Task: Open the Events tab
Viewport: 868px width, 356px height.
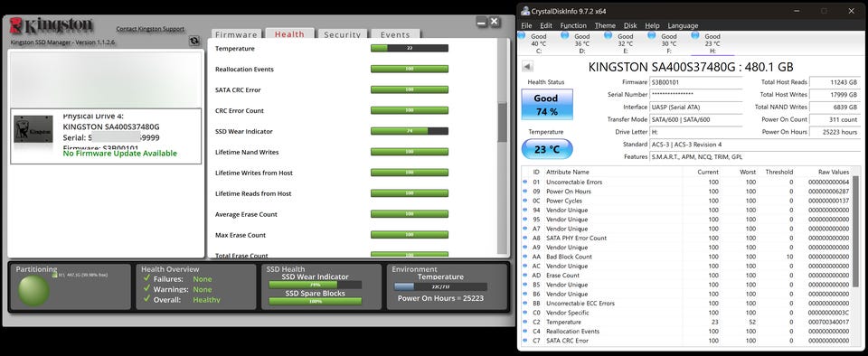Action: tap(395, 33)
